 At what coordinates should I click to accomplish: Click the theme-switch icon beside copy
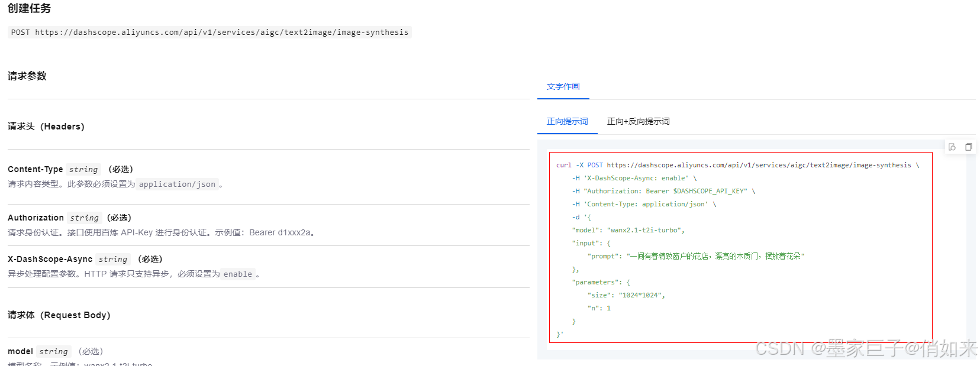pos(952,147)
